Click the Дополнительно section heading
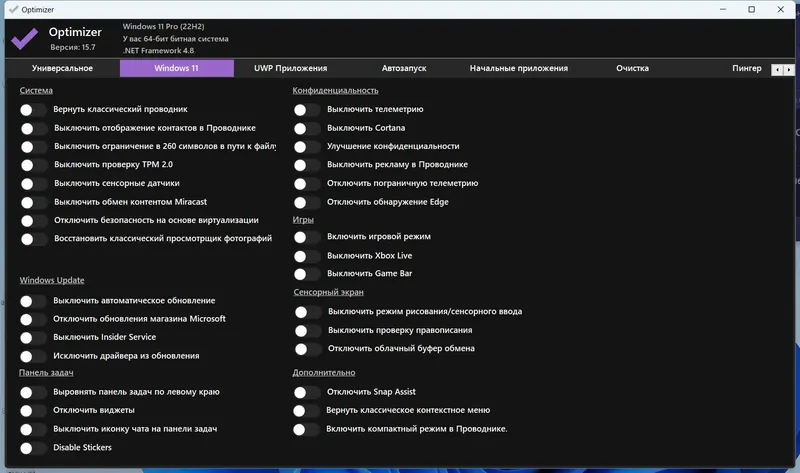 coord(324,373)
